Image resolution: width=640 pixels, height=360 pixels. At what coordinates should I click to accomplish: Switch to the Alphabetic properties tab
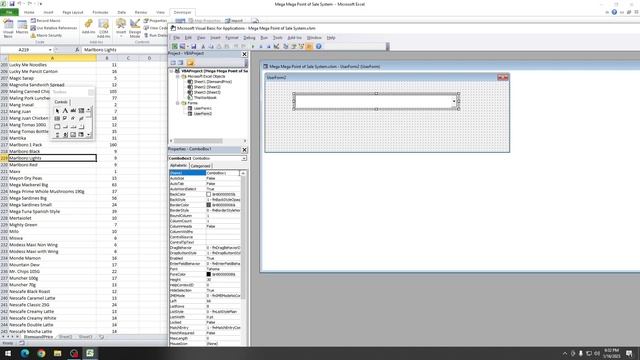point(178,165)
